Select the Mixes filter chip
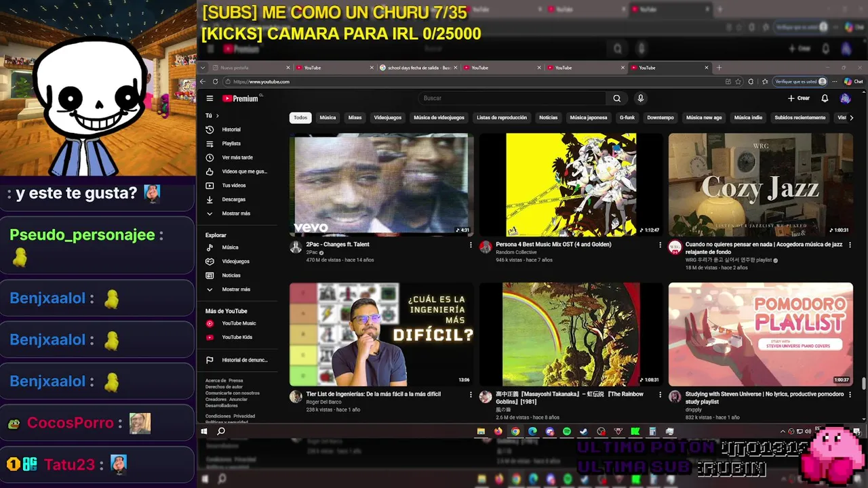The height and width of the screenshot is (488, 868). (x=355, y=117)
